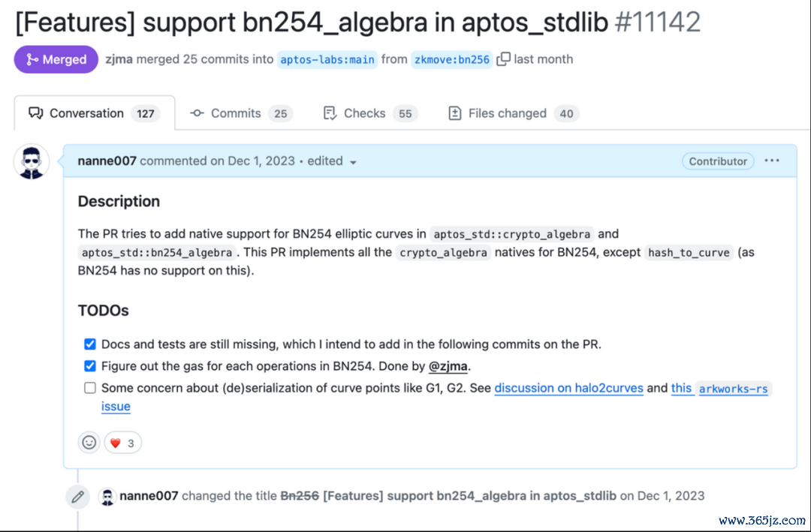Toggle the Docs and tests checkbox
This screenshot has width=811, height=532.
[x=90, y=344]
